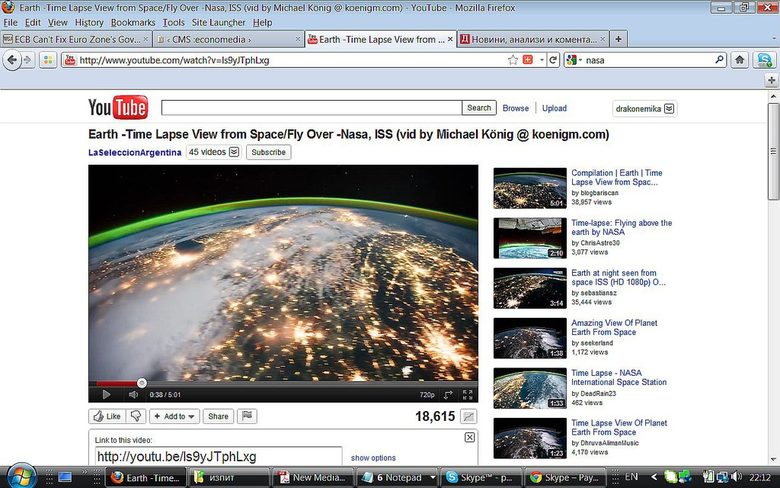Open the File menu
This screenshot has height=488, width=780.
coord(10,22)
